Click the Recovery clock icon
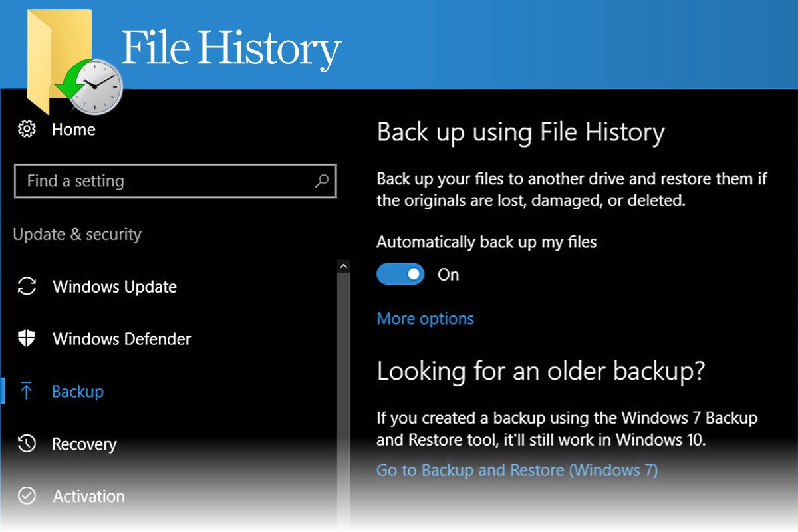The width and height of the screenshot is (798, 532). pyautogui.click(x=27, y=444)
